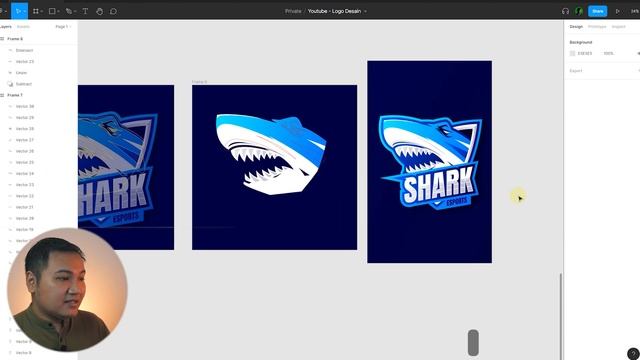Open the Pen tools dropdown arrow
Image resolution: width=640 pixels, height=360 pixels.
click(x=75, y=11)
